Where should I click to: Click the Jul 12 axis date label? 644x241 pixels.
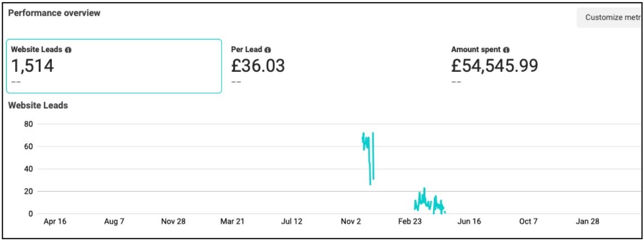click(291, 222)
